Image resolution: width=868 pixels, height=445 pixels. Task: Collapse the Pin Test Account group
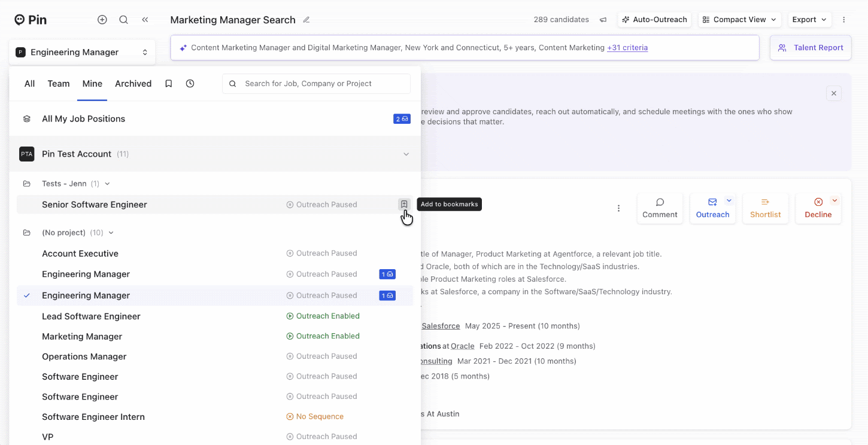pyautogui.click(x=406, y=154)
